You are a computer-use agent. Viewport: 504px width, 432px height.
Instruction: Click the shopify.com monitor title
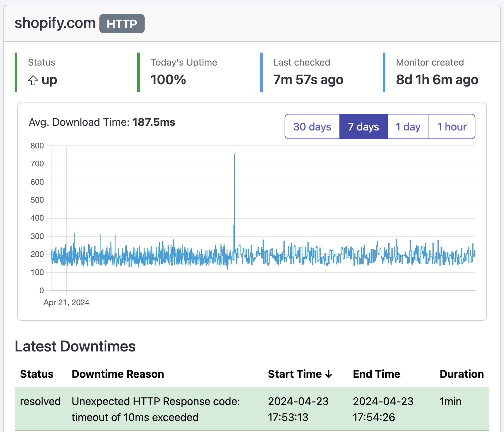55,23
